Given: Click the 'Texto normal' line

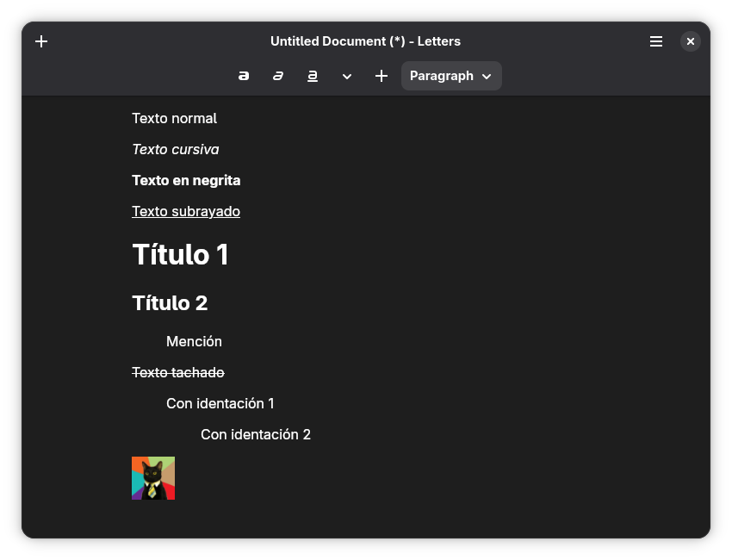Looking at the screenshot, I should (x=174, y=118).
